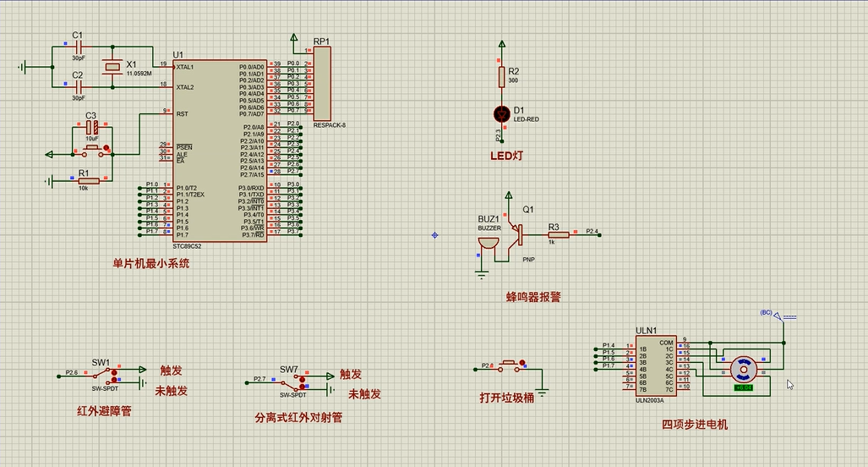The image size is (868, 467).
Task: Click the 单片机最小系统 label
Action: [151, 264]
